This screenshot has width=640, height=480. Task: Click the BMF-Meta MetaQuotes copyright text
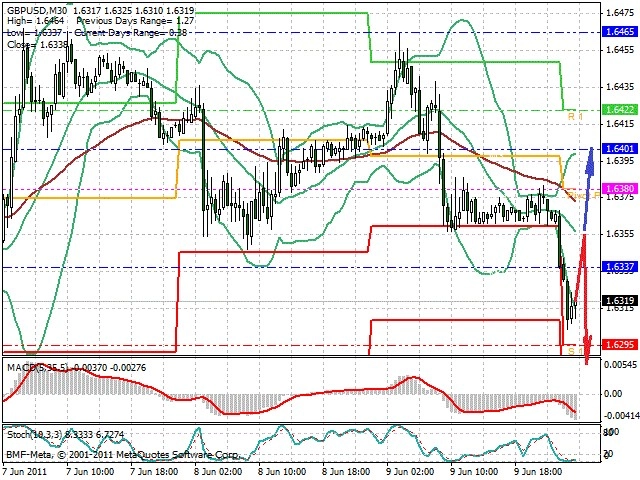point(122,454)
